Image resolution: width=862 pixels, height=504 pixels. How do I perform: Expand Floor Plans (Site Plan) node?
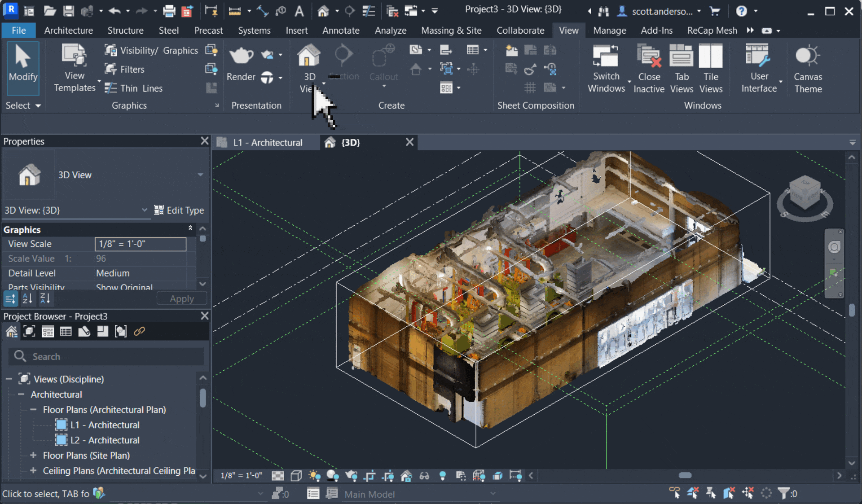(34, 456)
